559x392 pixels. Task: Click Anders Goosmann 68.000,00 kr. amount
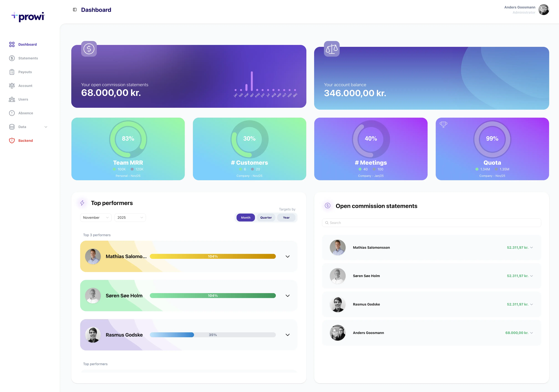[517, 333]
